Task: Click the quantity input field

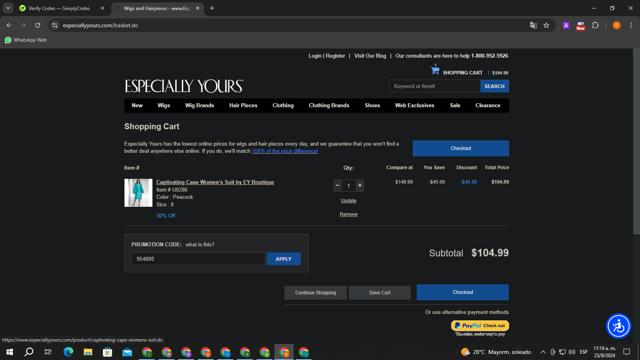Action: [349, 186]
